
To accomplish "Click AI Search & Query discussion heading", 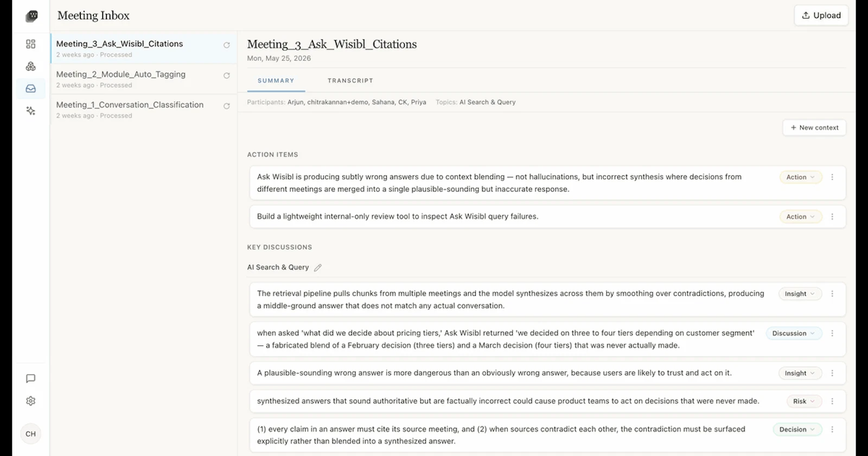I will [x=278, y=267].
